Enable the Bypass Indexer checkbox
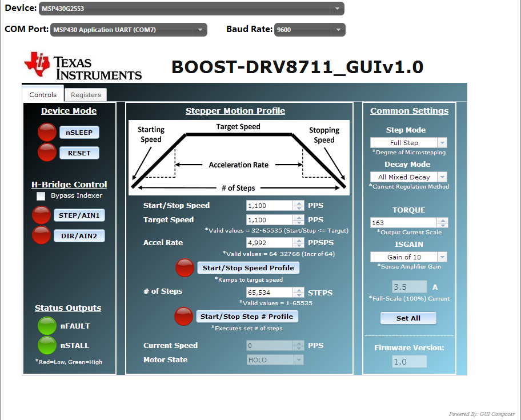Screen dimensions: 521x420 pyautogui.click(x=41, y=196)
